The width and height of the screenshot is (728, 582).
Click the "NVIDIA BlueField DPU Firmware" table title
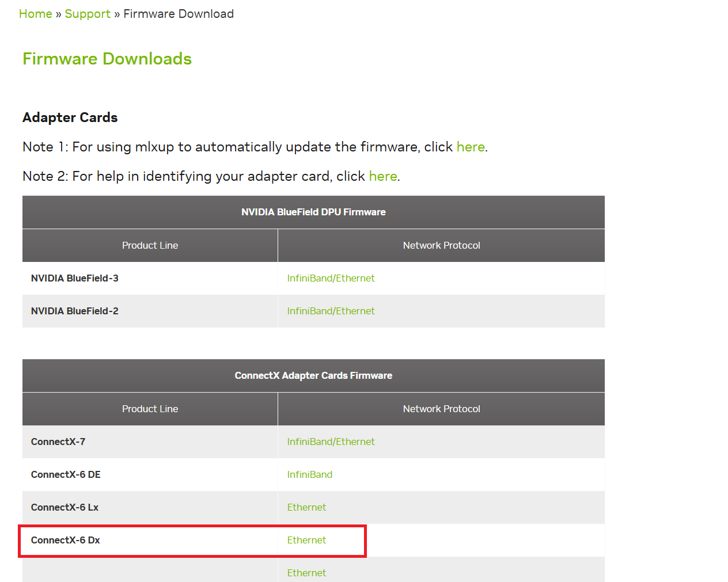pyautogui.click(x=313, y=212)
